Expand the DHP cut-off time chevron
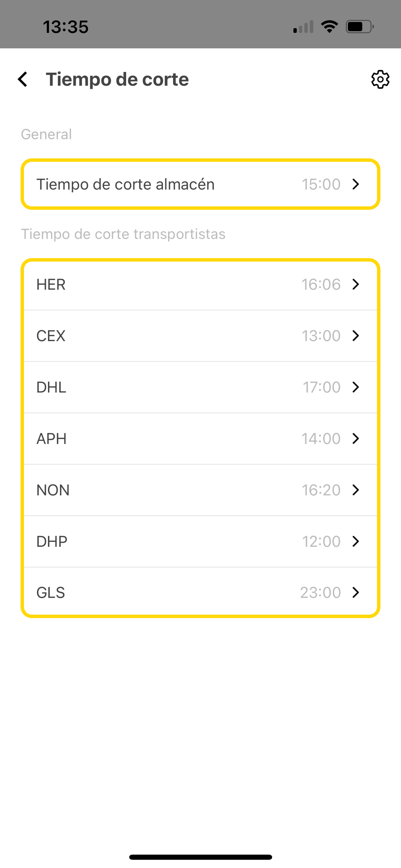The image size is (401, 868). click(356, 541)
